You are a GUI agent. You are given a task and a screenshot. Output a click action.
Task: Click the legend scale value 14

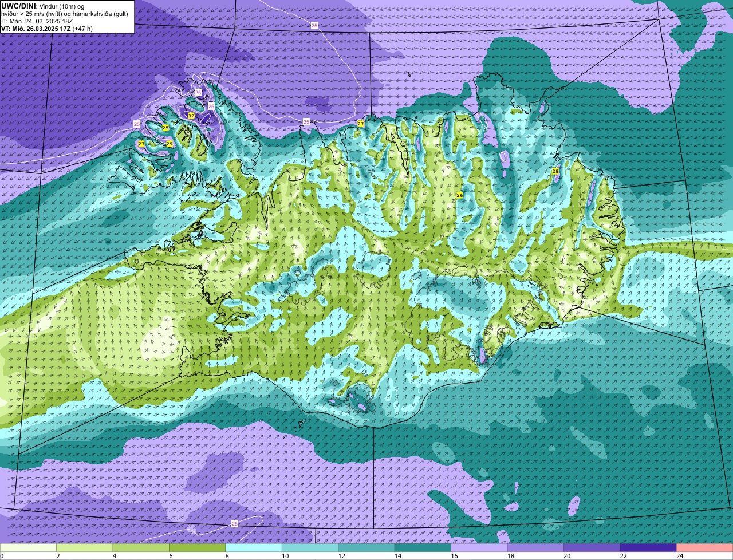click(x=397, y=556)
